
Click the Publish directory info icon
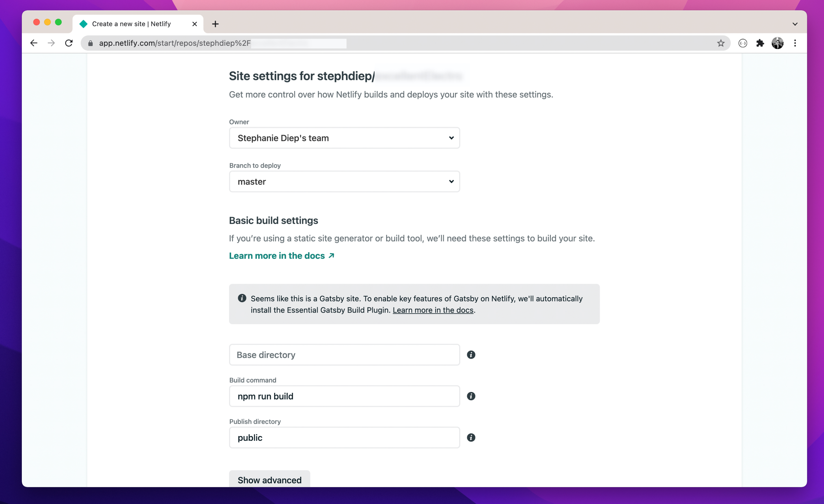point(471,437)
